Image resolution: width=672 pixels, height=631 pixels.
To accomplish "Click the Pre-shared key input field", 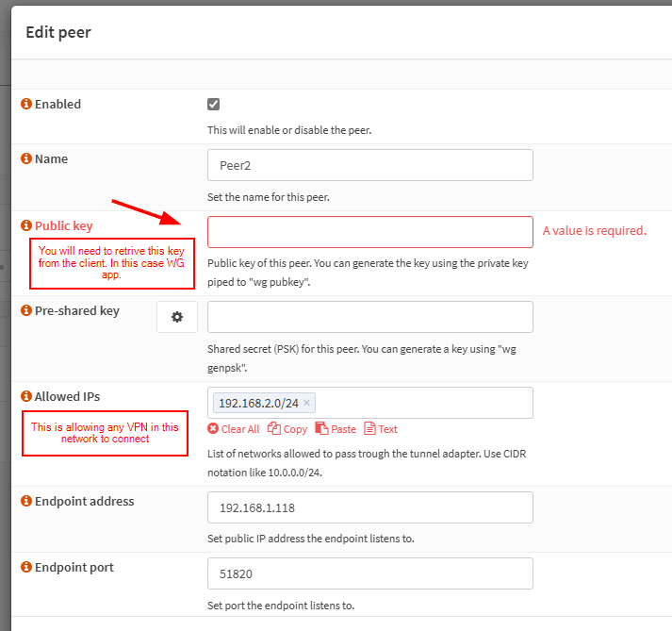I will pos(369,317).
